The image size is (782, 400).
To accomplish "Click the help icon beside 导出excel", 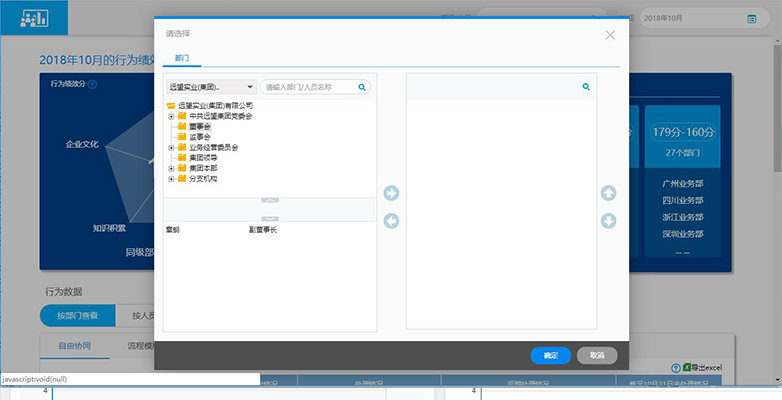I will click(676, 368).
